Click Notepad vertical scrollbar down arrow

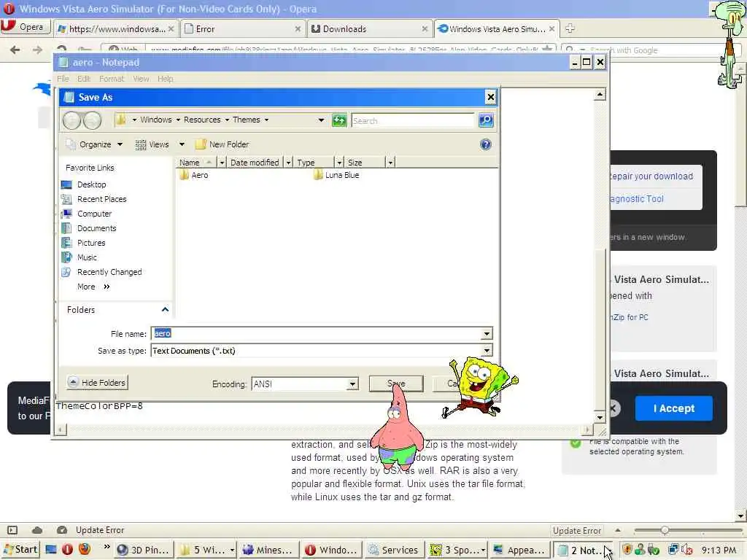point(600,418)
